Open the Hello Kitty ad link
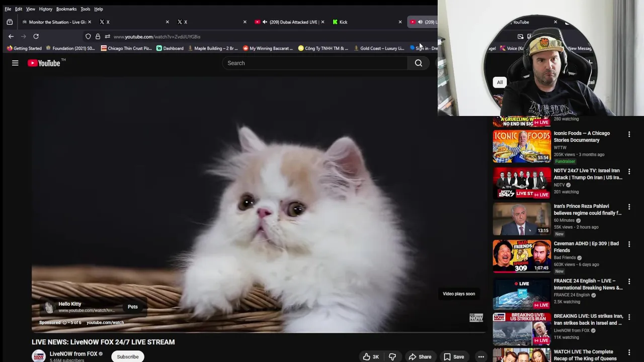The image size is (644, 362). point(70,304)
